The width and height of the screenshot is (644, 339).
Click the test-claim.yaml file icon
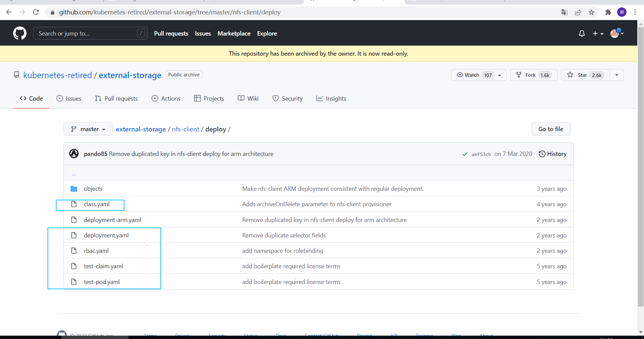tap(74, 266)
